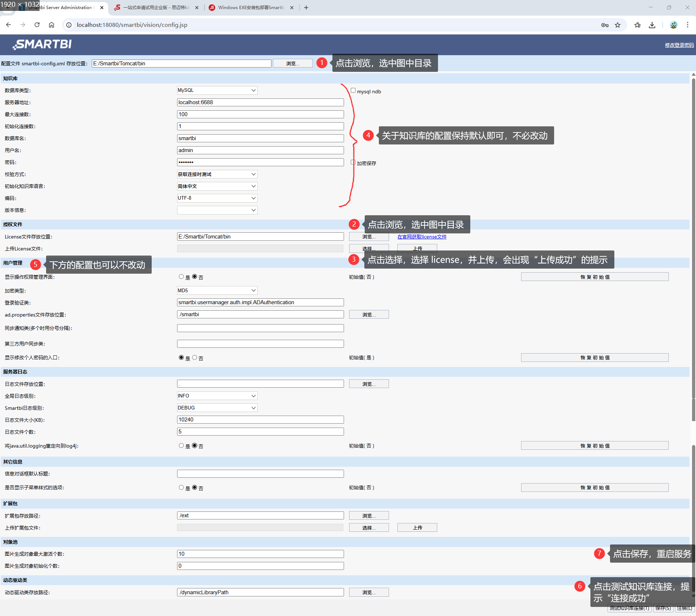The width and height of the screenshot is (696, 616).
Task: Expand the 初始化知识库语言 dropdown
Action: point(217,186)
